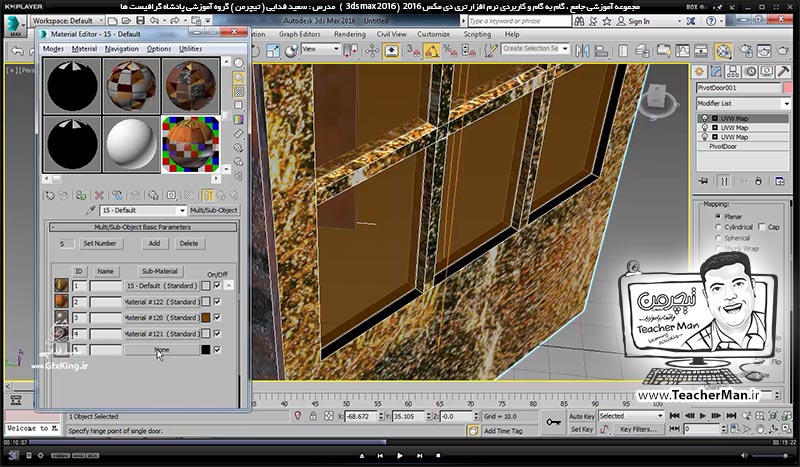Select the Cylindrical mapping radio button
Image resolution: width=800 pixels, height=467 pixels.
tap(718, 227)
